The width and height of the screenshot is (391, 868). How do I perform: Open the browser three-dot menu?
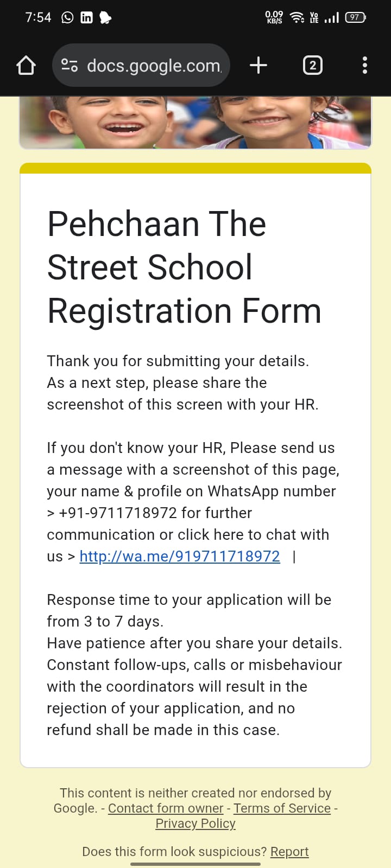[365, 66]
